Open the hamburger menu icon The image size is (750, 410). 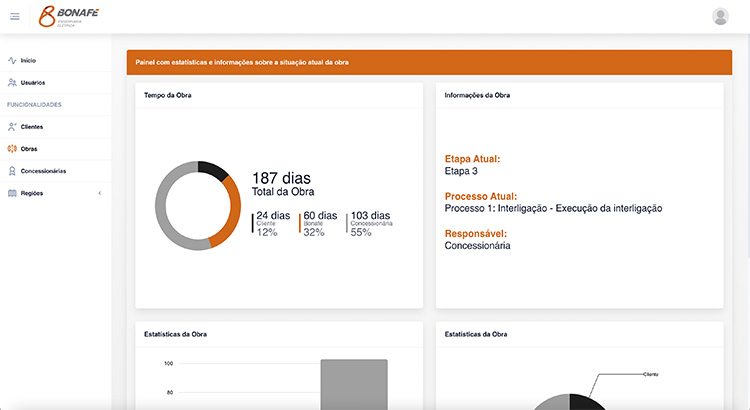[x=15, y=17]
